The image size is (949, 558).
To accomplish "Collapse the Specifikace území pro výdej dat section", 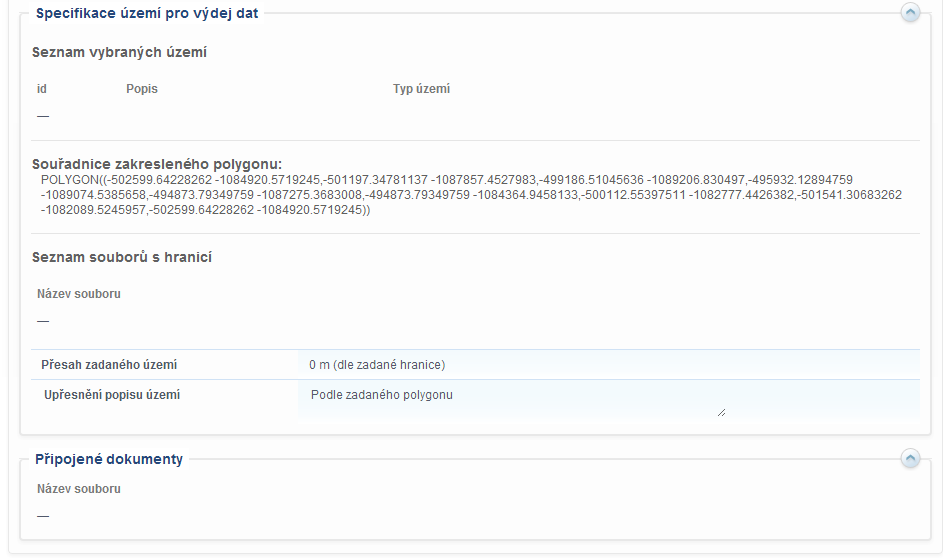I will tap(910, 13).
